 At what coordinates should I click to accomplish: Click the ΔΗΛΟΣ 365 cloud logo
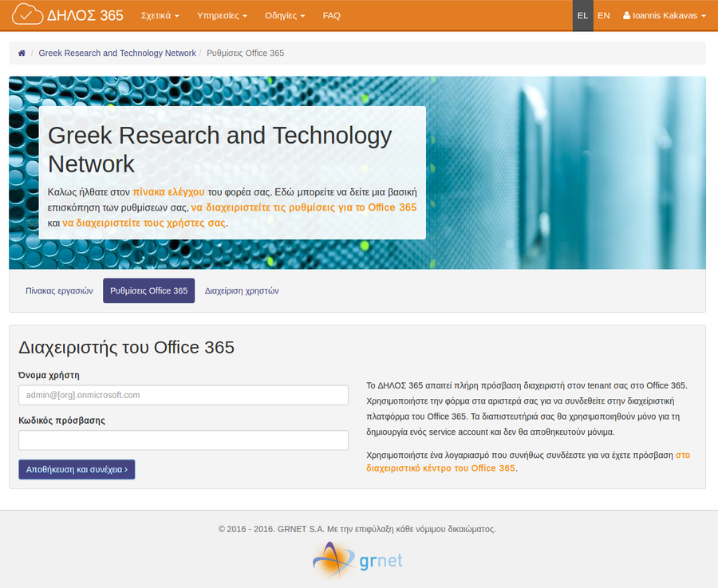tap(68, 15)
